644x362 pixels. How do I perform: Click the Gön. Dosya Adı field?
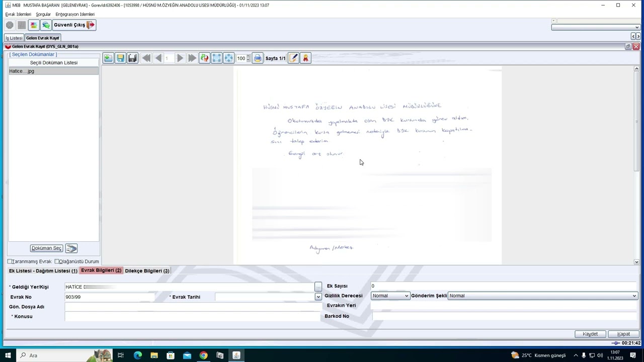(192, 307)
